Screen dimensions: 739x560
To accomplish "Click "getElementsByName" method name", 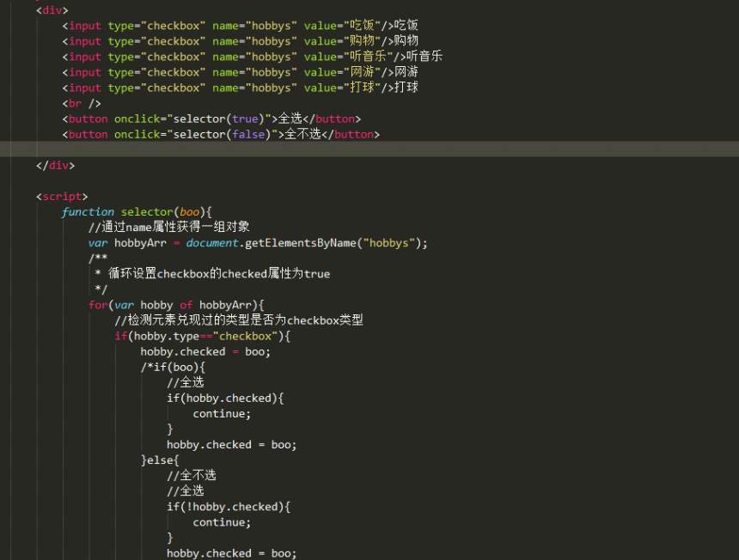I will 301,243.
